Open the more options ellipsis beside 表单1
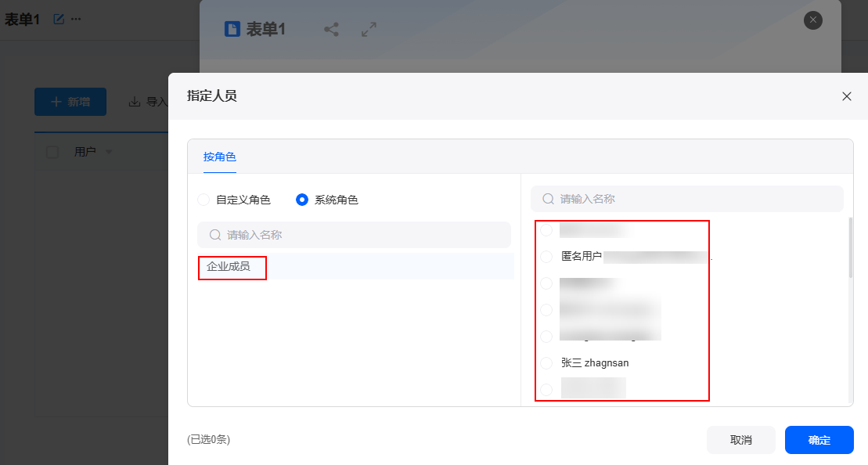This screenshot has width=868, height=465. pyautogui.click(x=77, y=20)
